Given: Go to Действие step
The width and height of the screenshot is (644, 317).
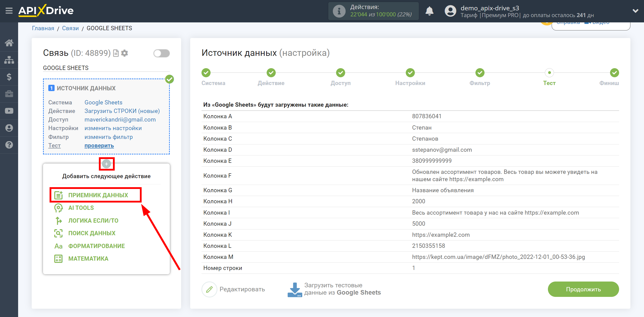Looking at the screenshot, I should tap(271, 73).
